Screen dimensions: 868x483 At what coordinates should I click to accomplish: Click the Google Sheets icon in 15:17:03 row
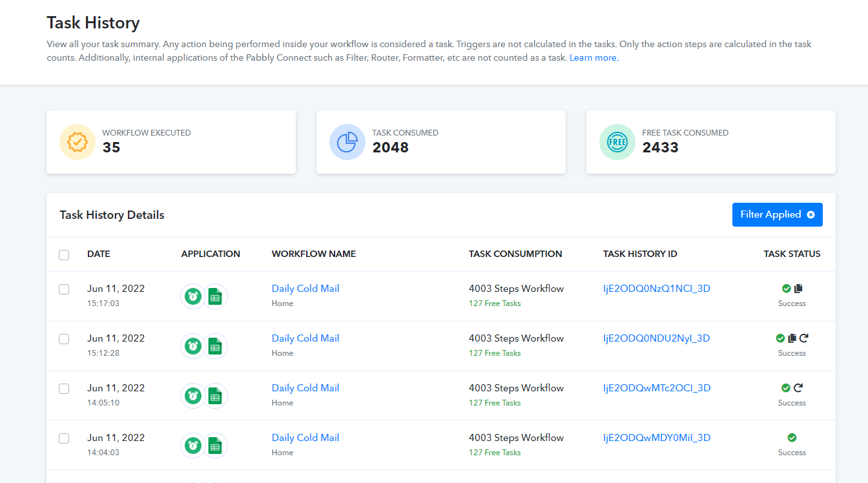click(x=215, y=296)
